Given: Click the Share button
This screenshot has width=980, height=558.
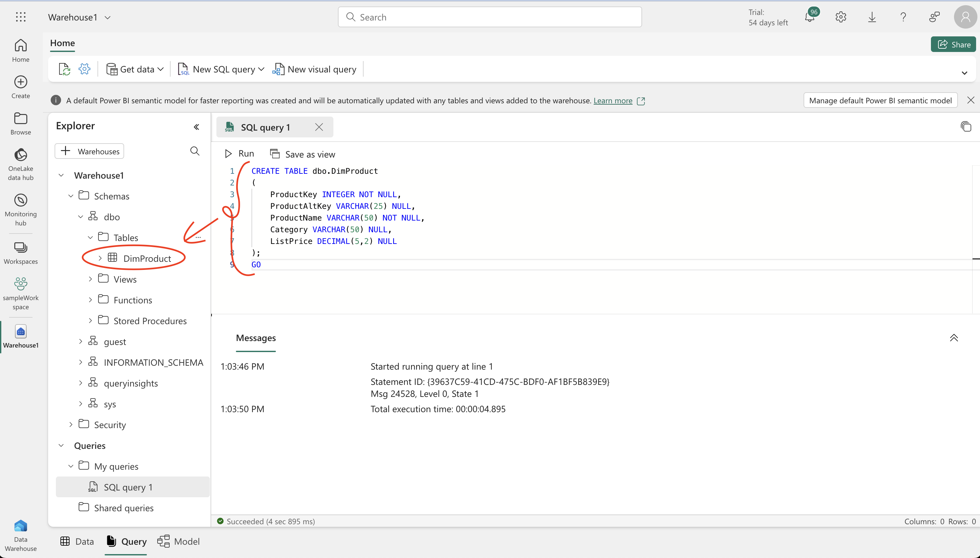Looking at the screenshot, I should tap(953, 44).
